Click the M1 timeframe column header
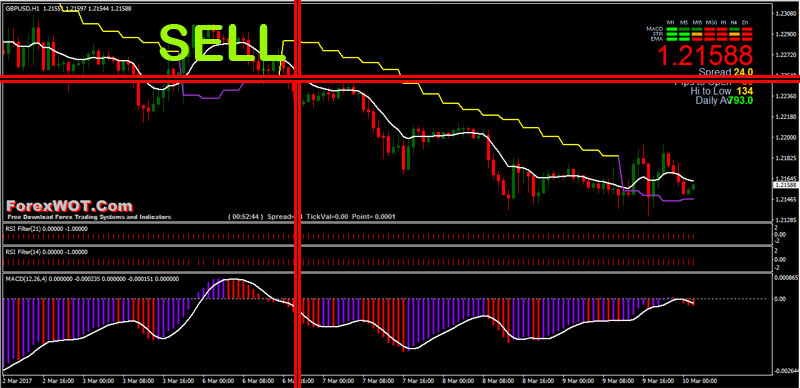Screen dimensions: 800x388 coord(670,22)
